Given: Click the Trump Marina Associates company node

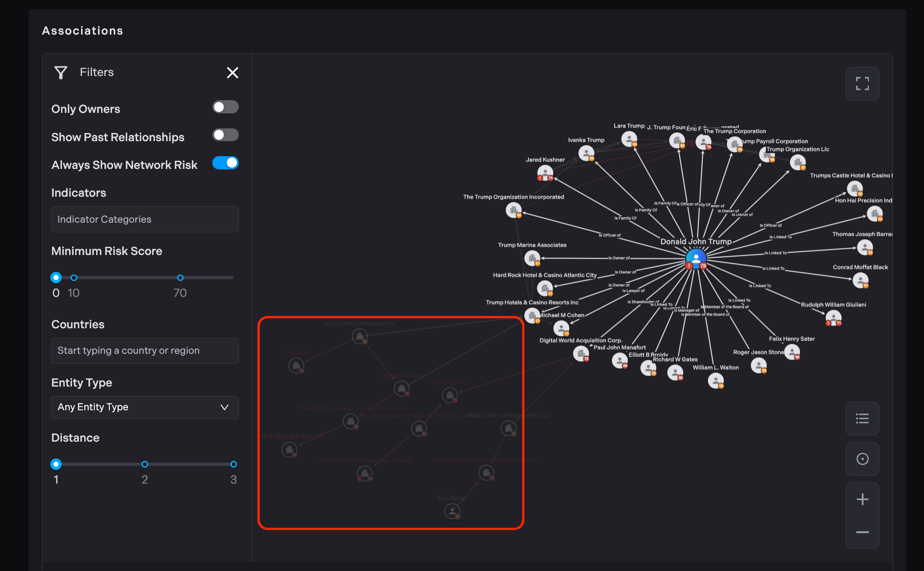Looking at the screenshot, I should tap(532, 258).
